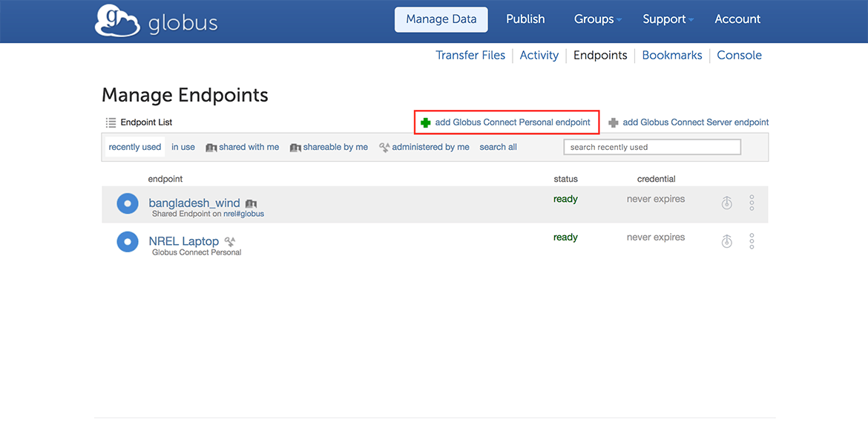Expand the Support dropdown menu
Image resolution: width=868 pixels, height=423 pixels.
click(668, 19)
